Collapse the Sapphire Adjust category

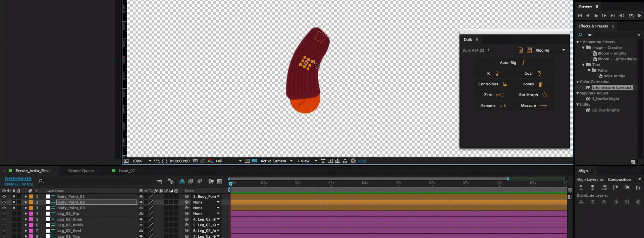(x=578, y=93)
